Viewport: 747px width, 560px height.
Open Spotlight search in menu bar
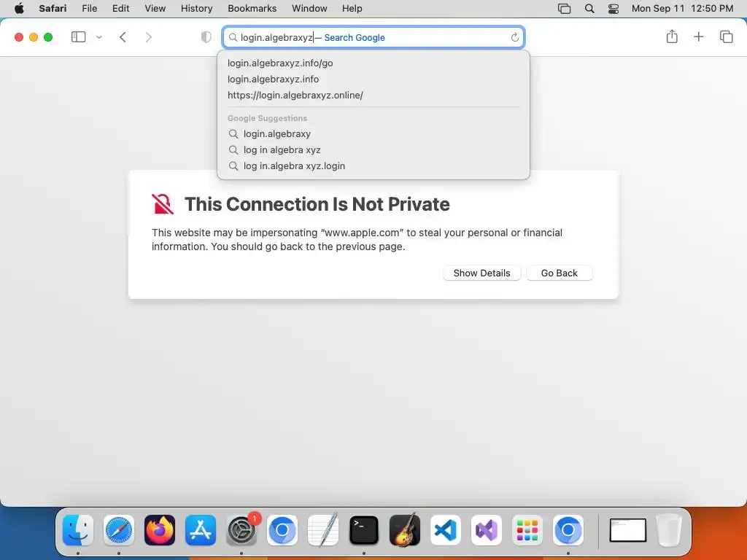coord(589,9)
